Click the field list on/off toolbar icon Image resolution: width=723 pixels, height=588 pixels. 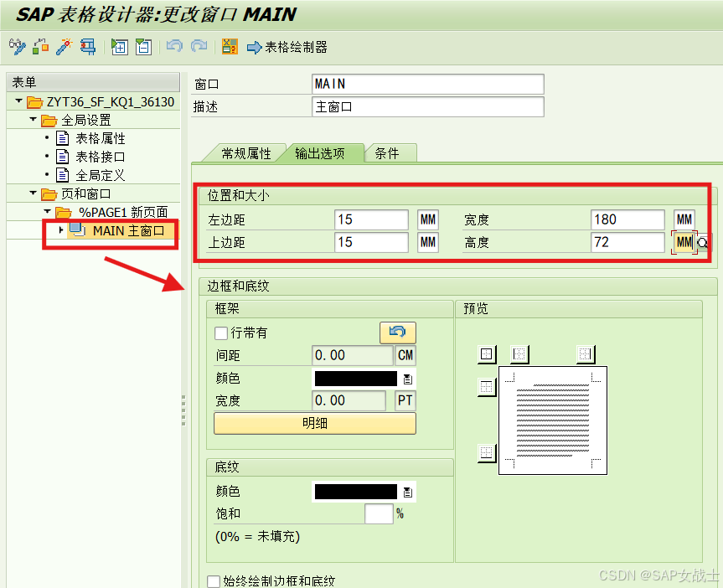pos(230,47)
